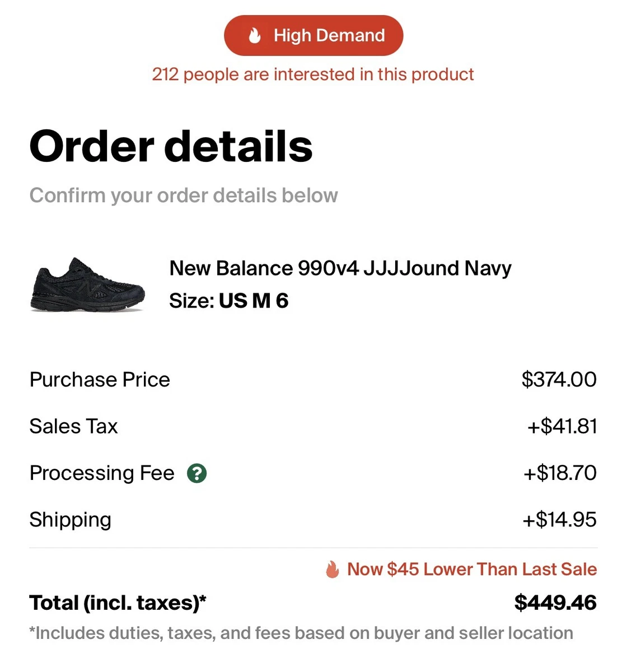Click the duties and taxes footnote text
Screen dimensions: 627x672
[x=301, y=633]
